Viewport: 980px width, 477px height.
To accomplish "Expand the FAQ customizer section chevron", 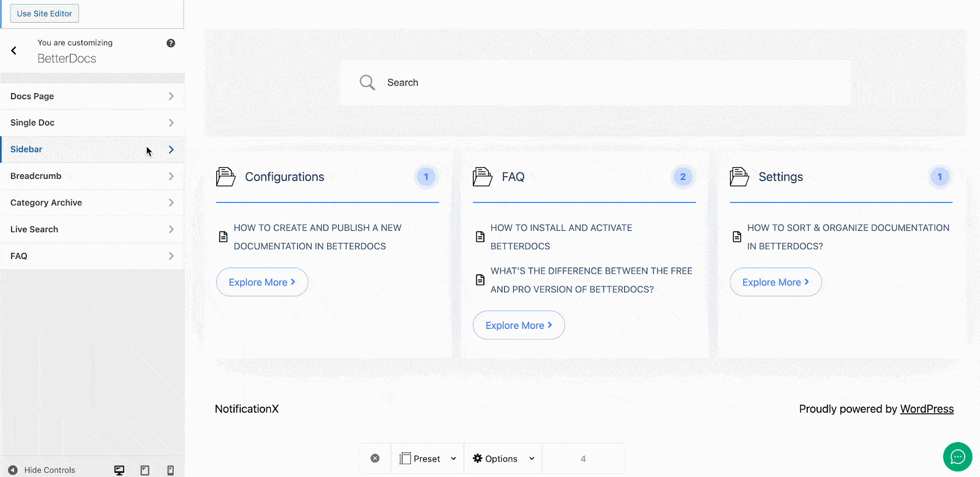I will 171,256.
